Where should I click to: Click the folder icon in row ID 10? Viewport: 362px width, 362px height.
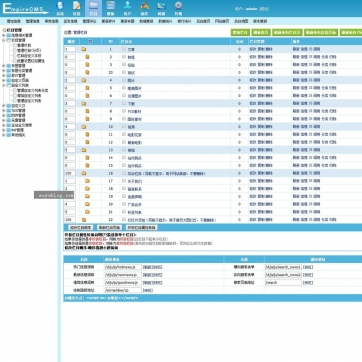[x=84, y=127]
